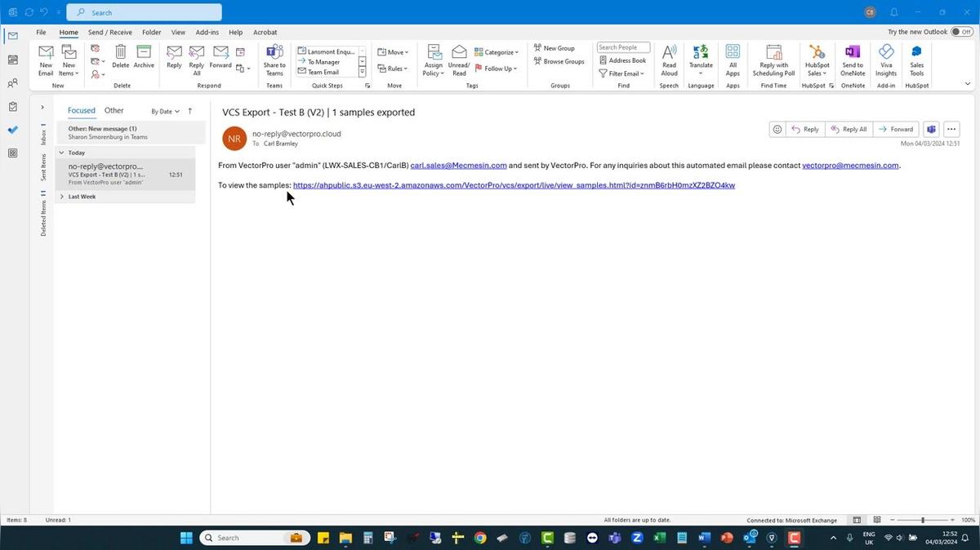Viewport: 980px width, 550px height.
Task: Open HubSpot Sales Tools
Action: 917,60
